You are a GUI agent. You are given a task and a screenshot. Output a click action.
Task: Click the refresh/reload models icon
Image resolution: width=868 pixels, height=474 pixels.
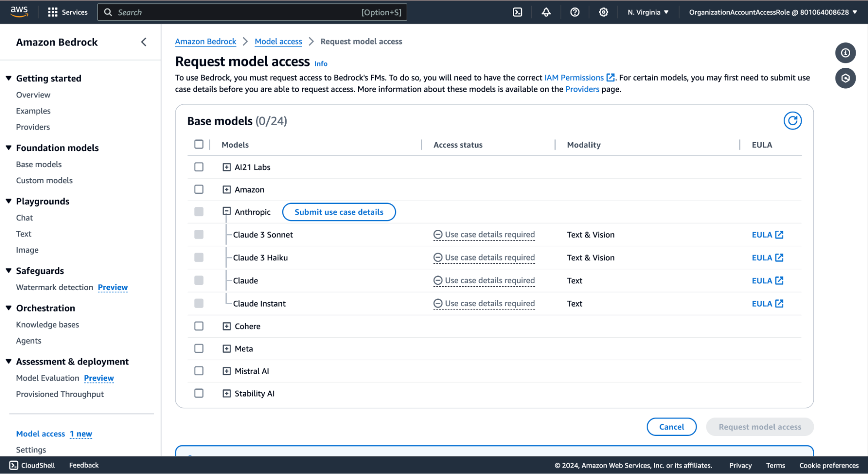(792, 121)
